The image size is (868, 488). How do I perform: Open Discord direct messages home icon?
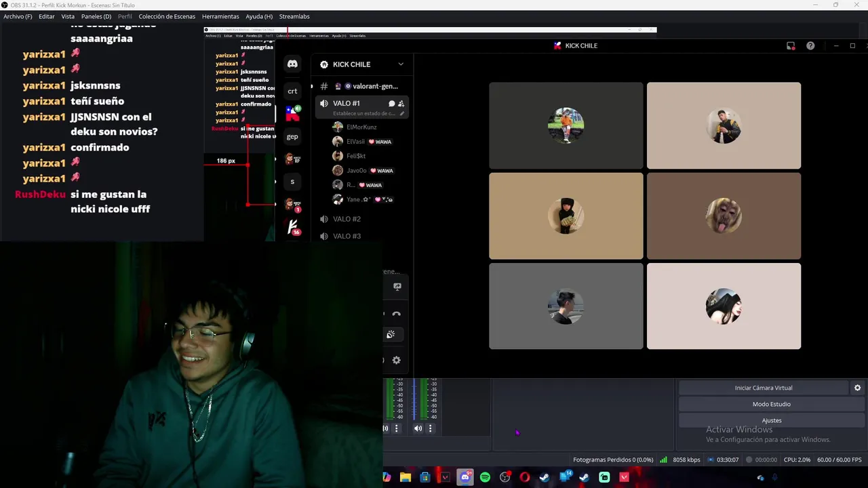coord(292,64)
